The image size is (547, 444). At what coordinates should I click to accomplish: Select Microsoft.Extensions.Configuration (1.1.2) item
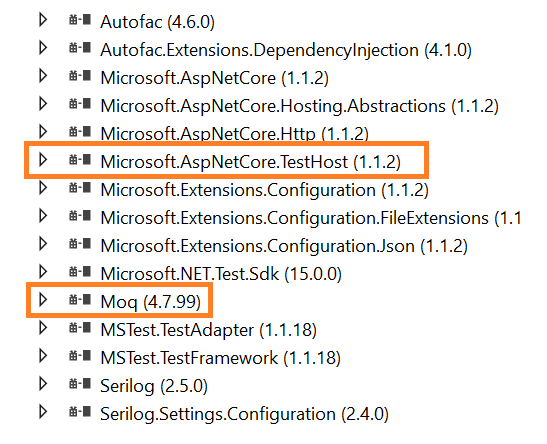coord(264,190)
